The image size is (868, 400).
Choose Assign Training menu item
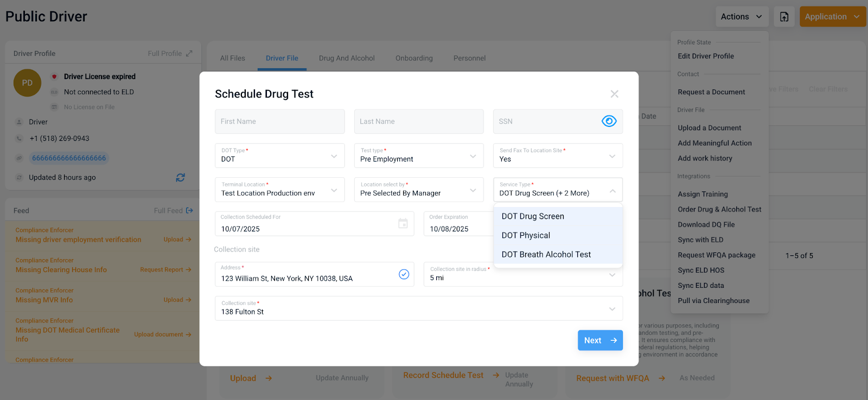(x=703, y=194)
